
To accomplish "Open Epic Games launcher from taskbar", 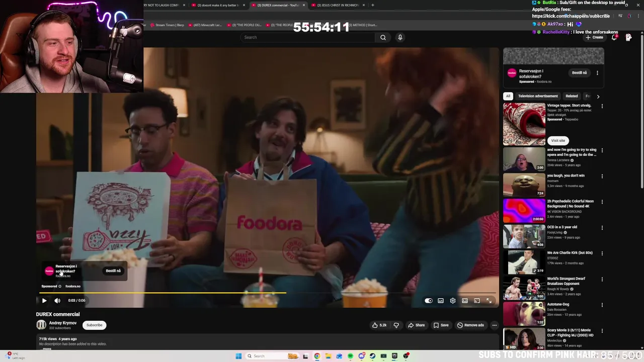I will pyautogui.click(x=394, y=356).
